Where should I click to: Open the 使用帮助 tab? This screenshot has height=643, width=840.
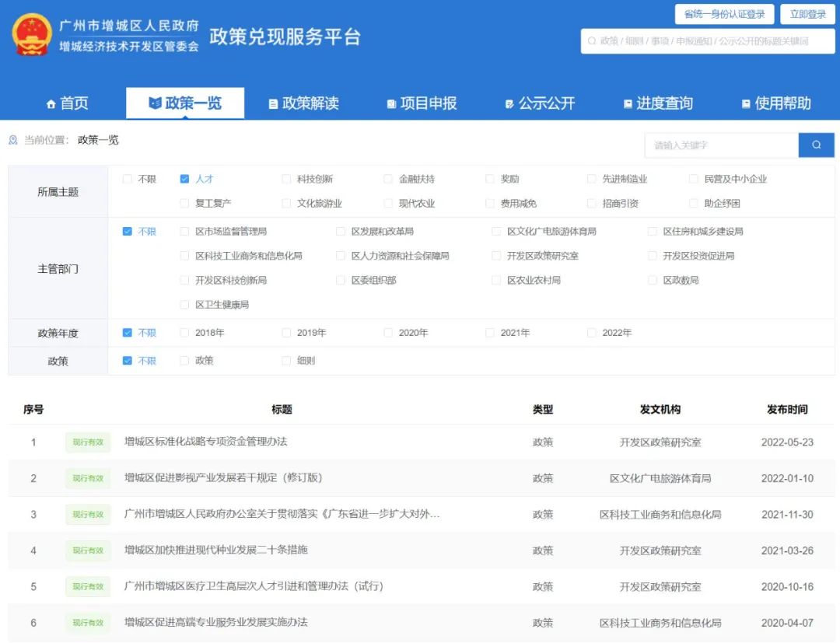[x=775, y=103]
